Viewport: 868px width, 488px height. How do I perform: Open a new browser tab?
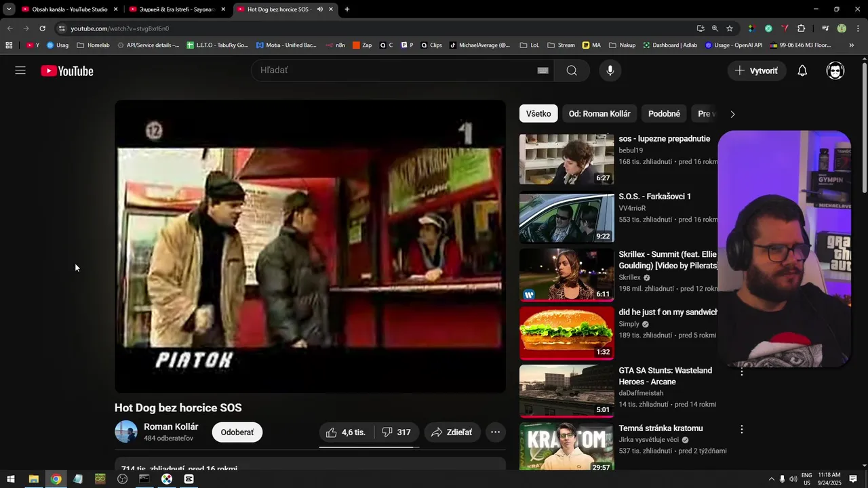click(347, 9)
